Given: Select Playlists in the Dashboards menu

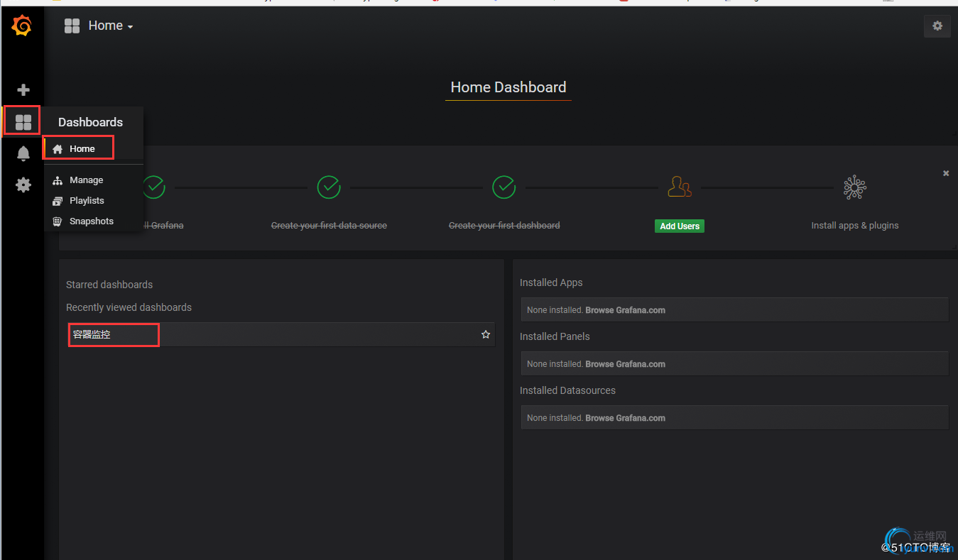Looking at the screenshot, I should pyautogui.click(x=87, y=201).
